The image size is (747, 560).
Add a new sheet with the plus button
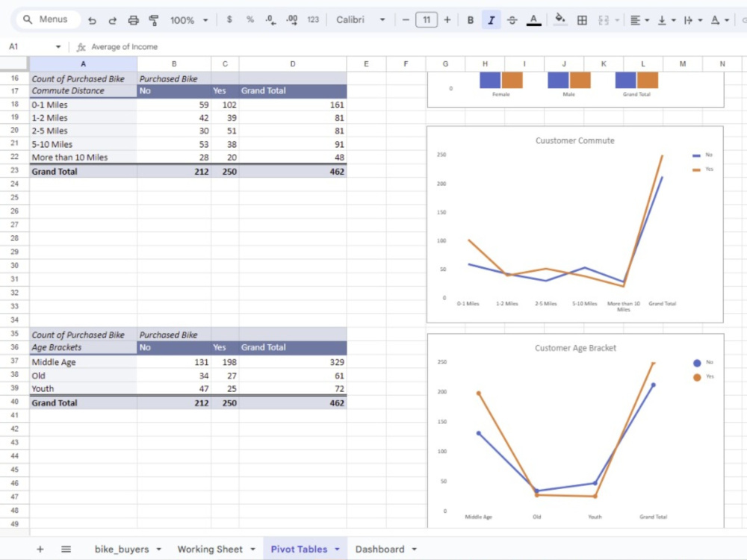[40, 549]
